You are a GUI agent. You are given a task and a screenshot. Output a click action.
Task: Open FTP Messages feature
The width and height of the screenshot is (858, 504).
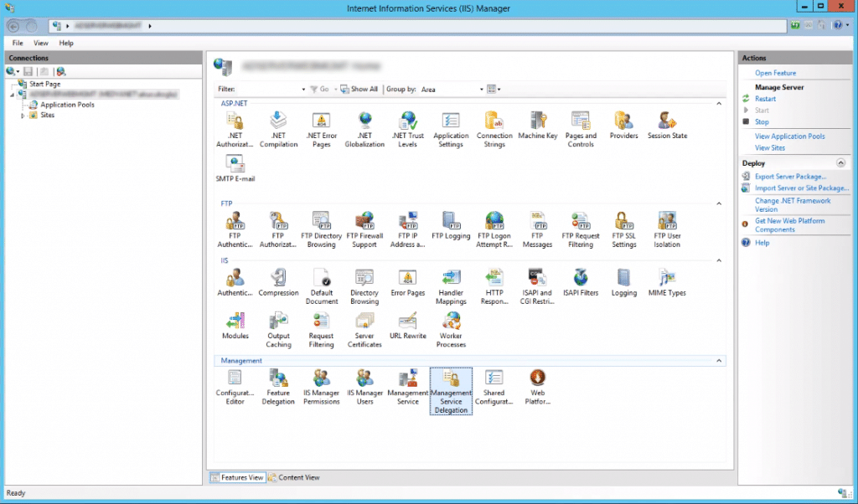point(537,229)
